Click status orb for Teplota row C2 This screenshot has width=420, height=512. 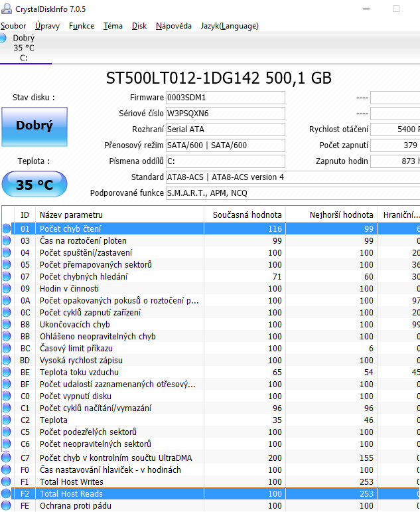click(7, 420)
